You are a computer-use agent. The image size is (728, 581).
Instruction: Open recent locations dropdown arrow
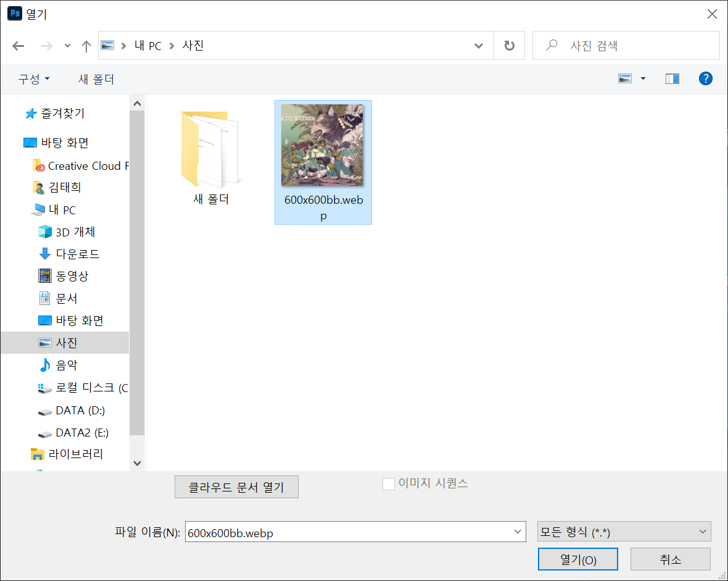click(x=67, y=46)
